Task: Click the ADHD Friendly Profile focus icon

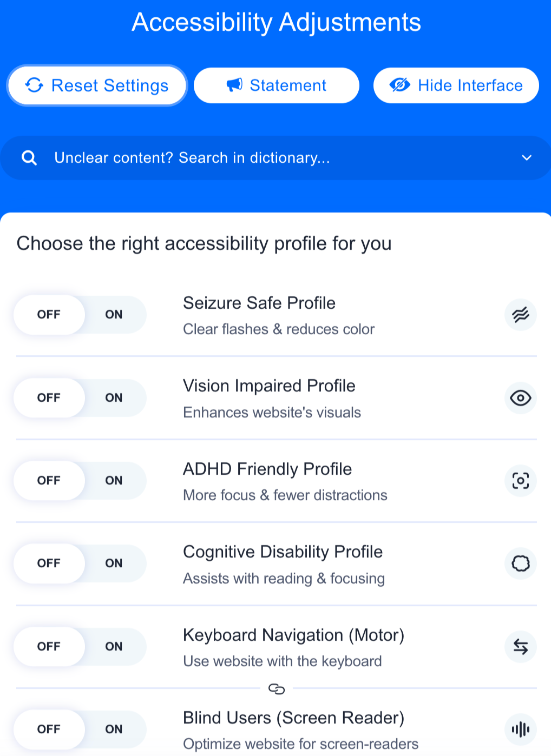Action: point(520,481)
